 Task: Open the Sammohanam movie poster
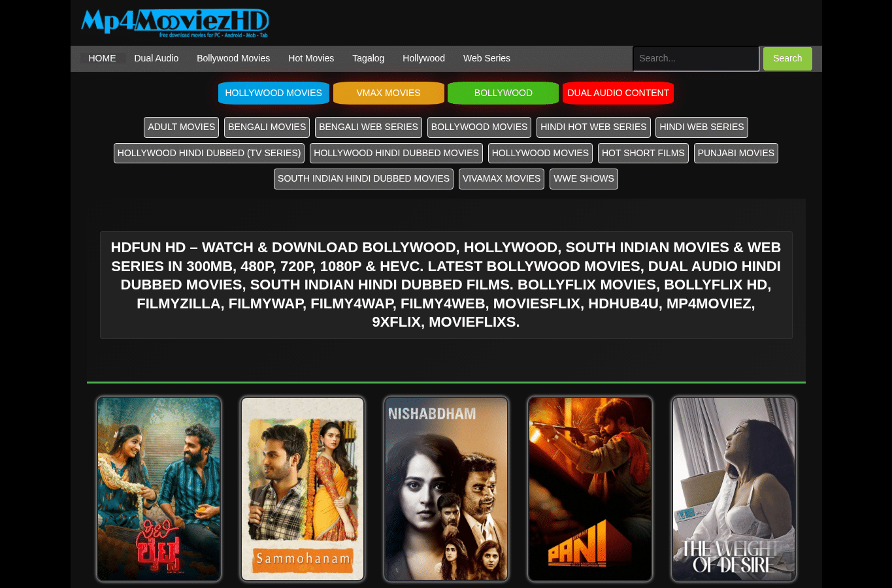pyautogui.click(x=303, y=489)
